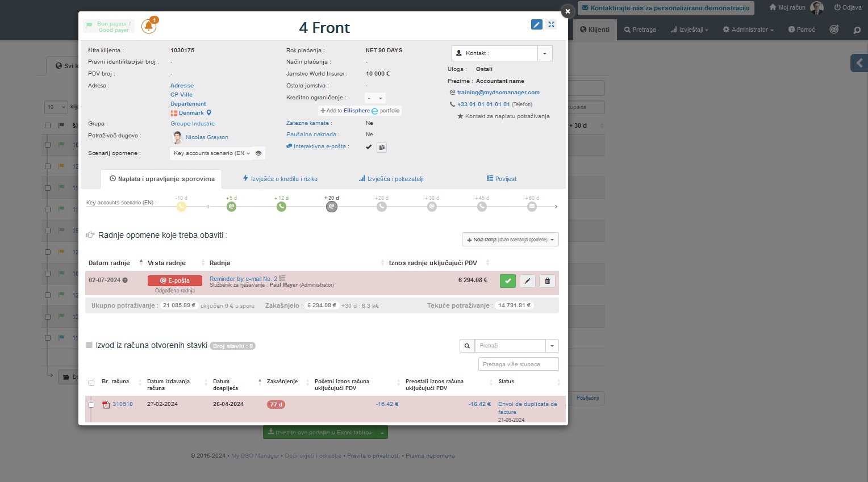Screen dimensions: 868x482
Task: Click the Pretraži invoice search field
Action: 510,346
